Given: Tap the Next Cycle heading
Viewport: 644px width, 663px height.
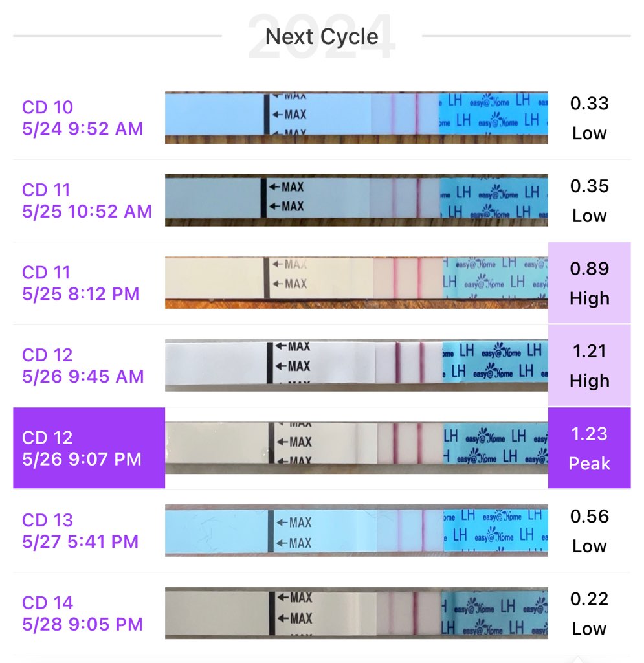Looking at the screenshot, I should click(x=322, y=36).
